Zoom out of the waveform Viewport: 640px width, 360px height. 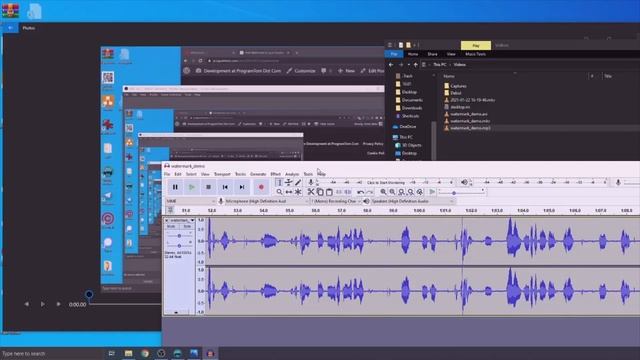point(392,192)
